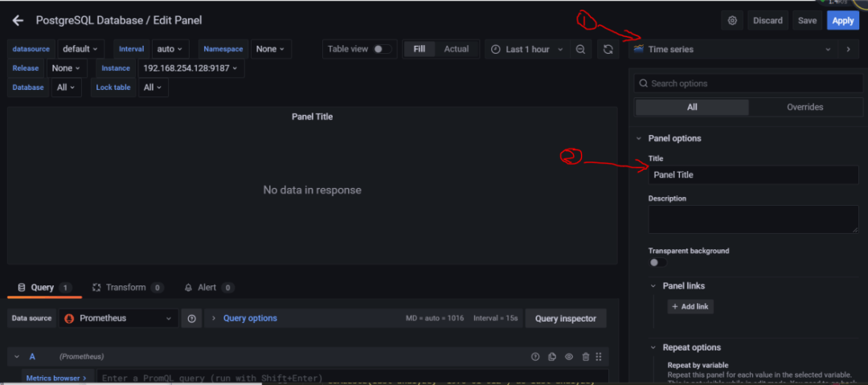This screenshot has height=385, width=868.
Task: Delete query A with the trash icon
Action: click(586, 357)
